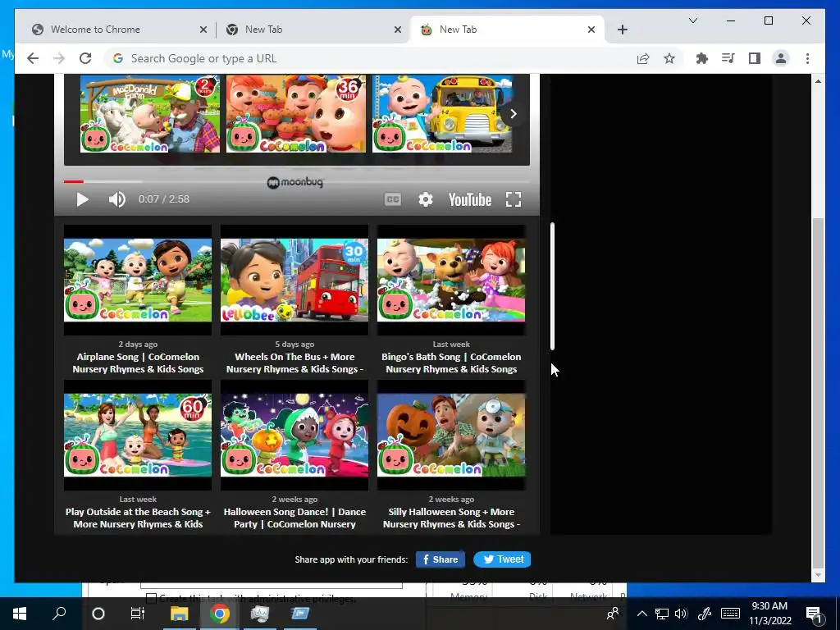The height and width of the screenshot is (630, 840).
Task: Mute the video using the speaker icon
Action: click(116, 199)
